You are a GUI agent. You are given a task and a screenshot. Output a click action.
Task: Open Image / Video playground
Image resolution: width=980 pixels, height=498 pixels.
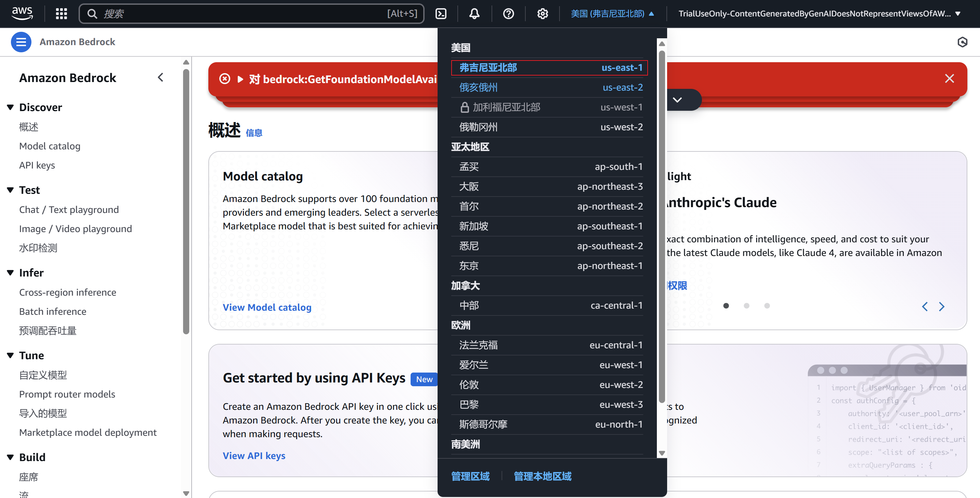(75, 229)
